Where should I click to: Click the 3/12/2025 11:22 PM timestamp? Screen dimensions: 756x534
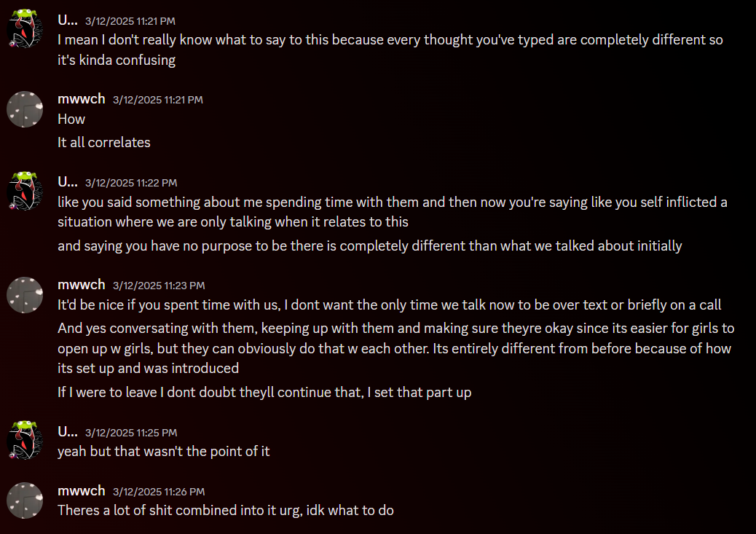click(x=131, y=183)
